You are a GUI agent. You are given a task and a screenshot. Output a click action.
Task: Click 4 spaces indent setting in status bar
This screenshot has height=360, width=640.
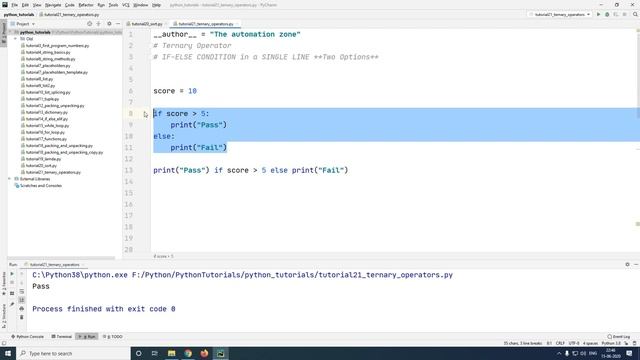pos(590,343)
